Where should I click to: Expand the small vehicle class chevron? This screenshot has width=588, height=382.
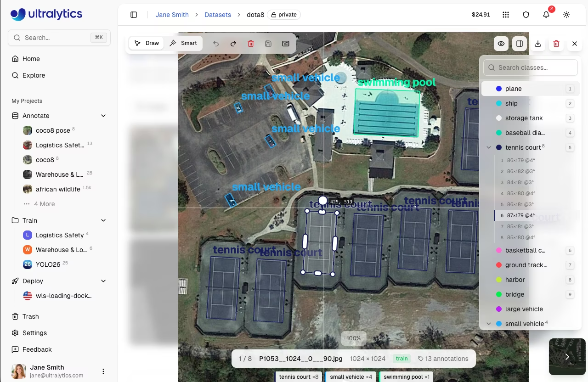[489, 324]
